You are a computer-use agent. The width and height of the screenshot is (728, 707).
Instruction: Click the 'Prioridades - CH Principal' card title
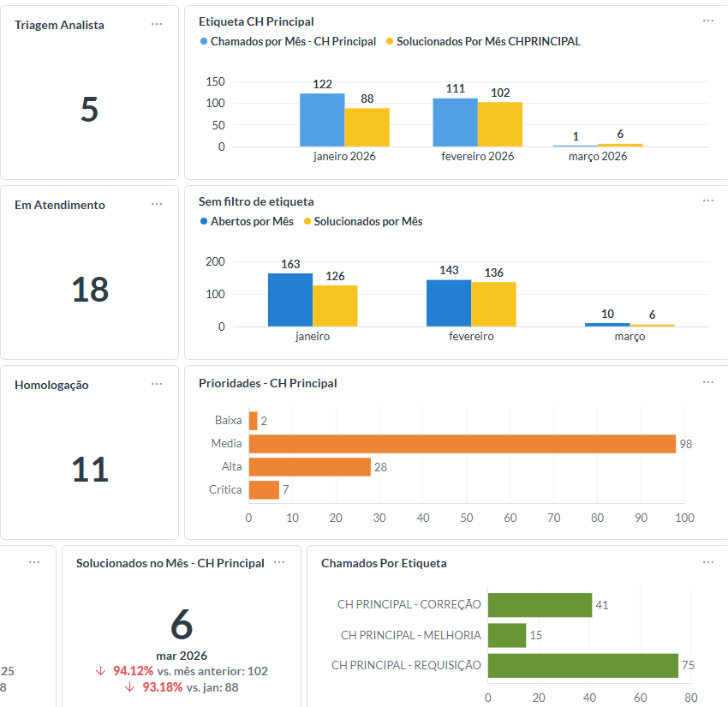pyautogui.click(x=267, y=383)
